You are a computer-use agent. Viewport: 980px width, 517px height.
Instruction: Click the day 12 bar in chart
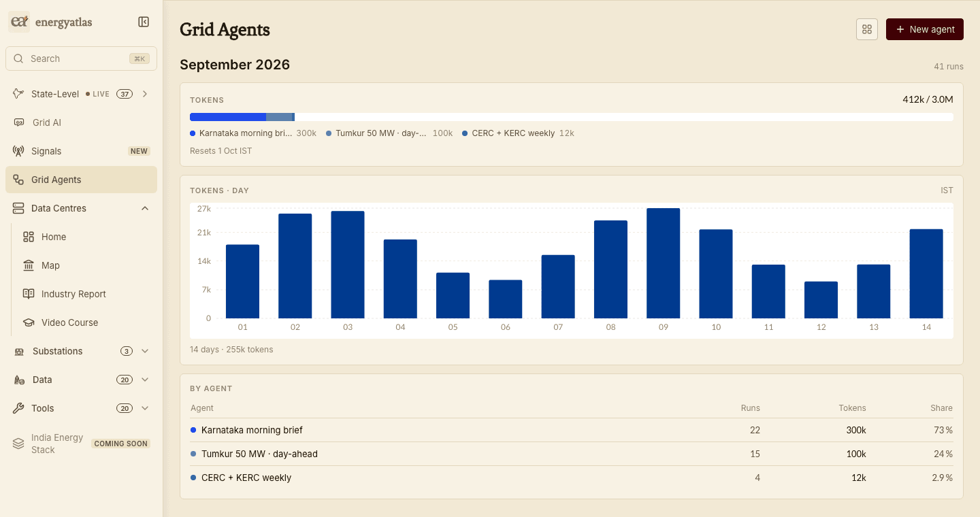coord(821,300)
